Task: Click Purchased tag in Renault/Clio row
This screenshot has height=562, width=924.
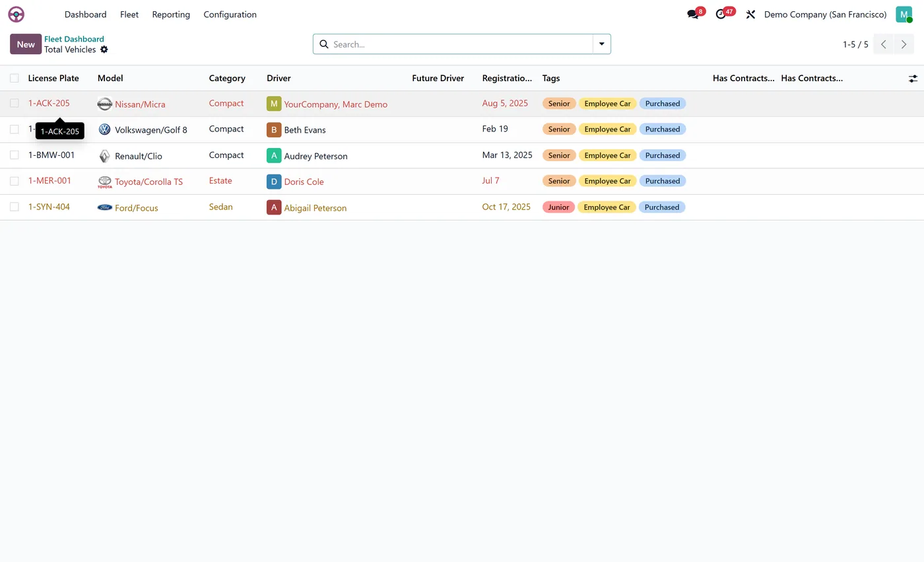Action: (x=663, y=155)
